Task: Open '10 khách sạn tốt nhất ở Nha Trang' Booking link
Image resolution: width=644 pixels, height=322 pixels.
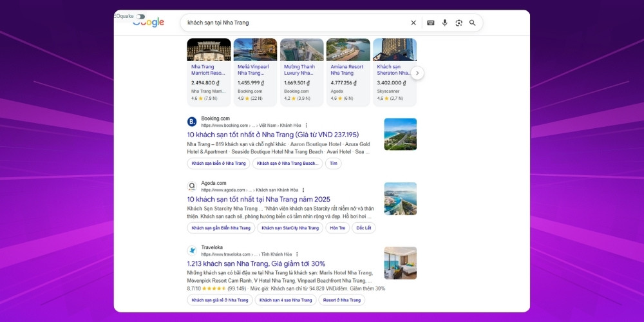Action: [x=272, y=135]
